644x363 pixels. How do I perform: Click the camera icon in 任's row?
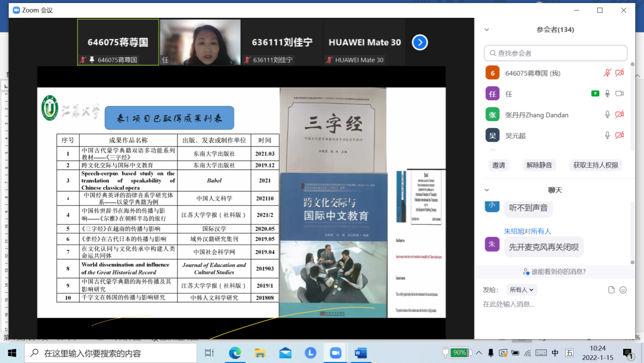[619, 94]
